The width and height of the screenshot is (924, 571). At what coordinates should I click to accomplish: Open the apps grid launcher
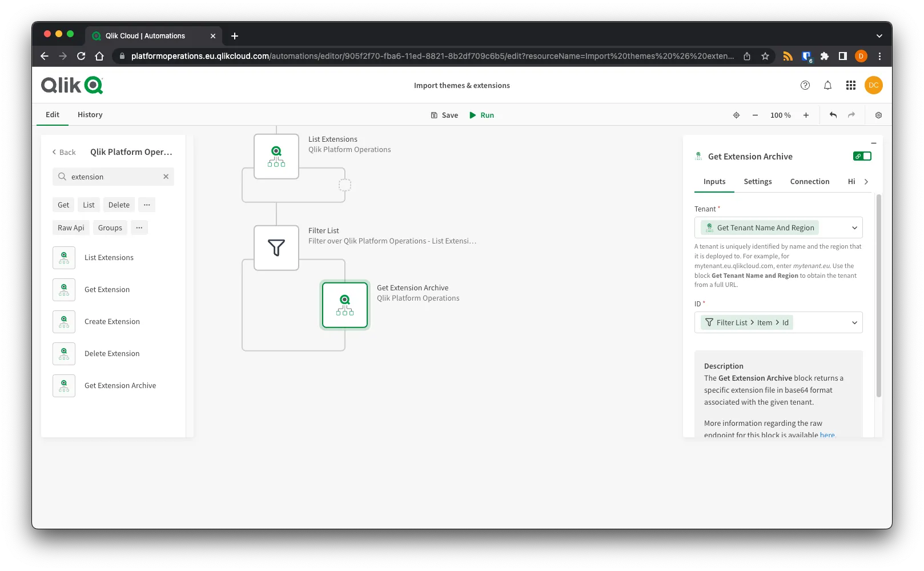(851, 85)
